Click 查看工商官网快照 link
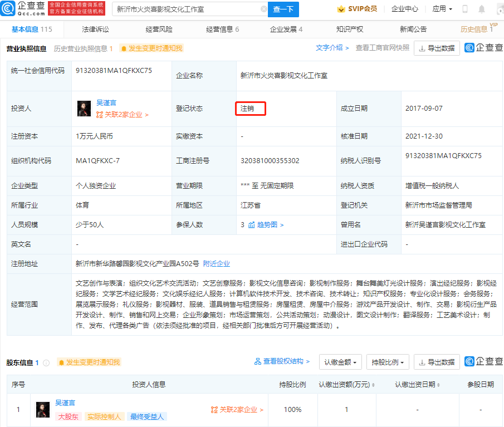Screen dimensions: 504x427 (x=383, y=48)
